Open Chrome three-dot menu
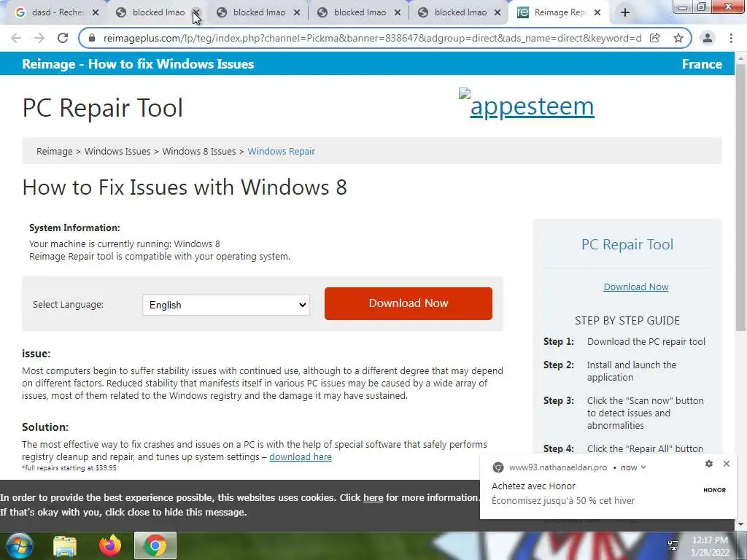The height and width of the screenshot is (560, 747). coord(731,38)
